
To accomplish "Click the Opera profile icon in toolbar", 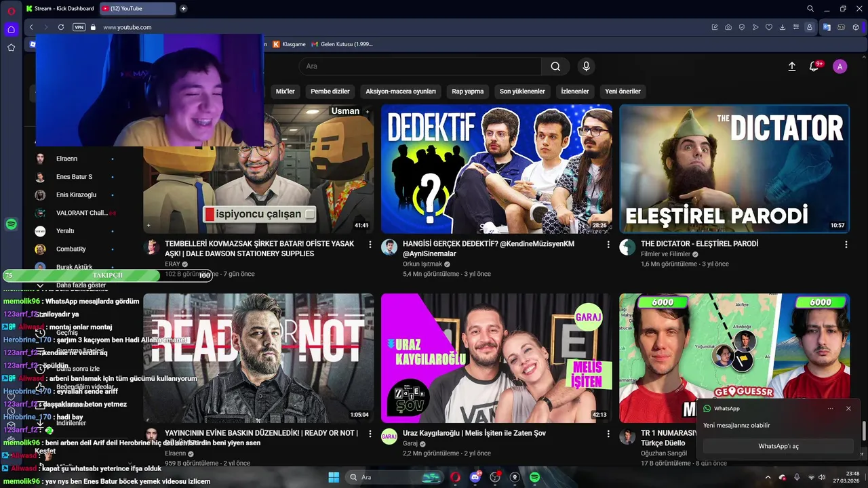I will tap(810, 27).
